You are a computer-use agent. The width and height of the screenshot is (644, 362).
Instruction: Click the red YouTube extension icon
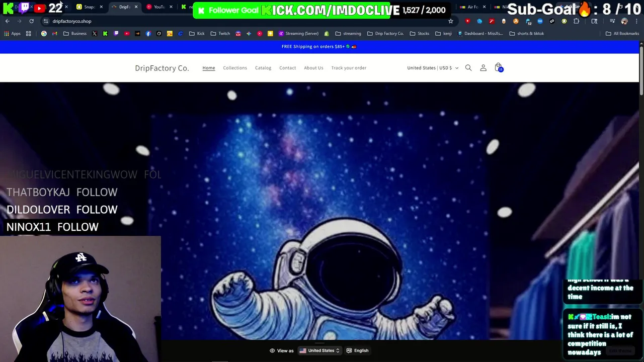coord(467,21)
